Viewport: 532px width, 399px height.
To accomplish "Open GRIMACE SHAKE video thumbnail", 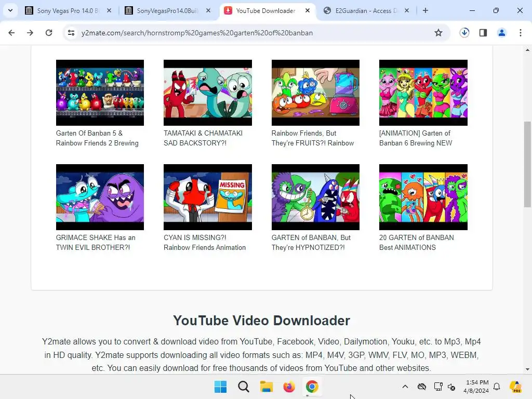I will pos(100,197).
